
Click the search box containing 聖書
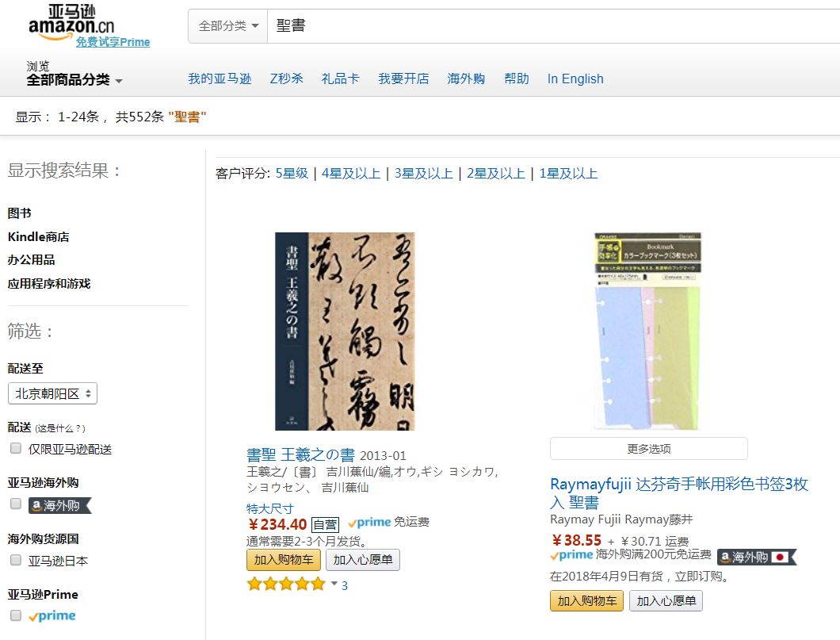point(553,25)
